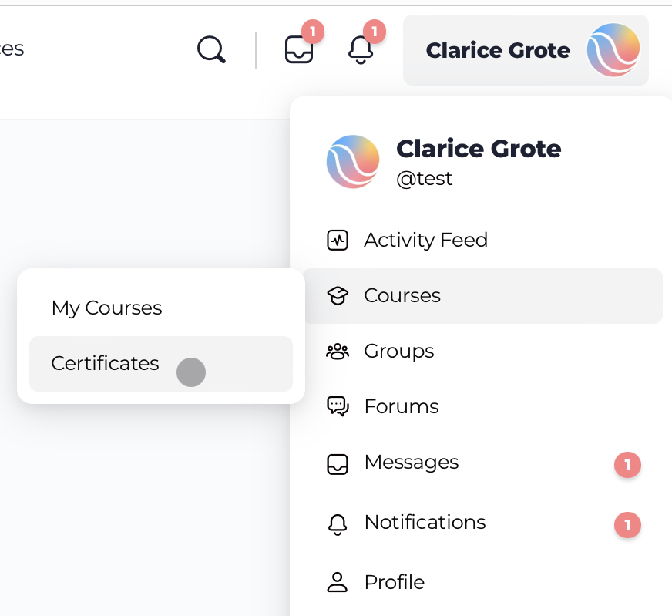Image resolution: width=672 pixels, height=616 pixels.
Task: Expand the Courses submenu item
Action: pos(482,296)
